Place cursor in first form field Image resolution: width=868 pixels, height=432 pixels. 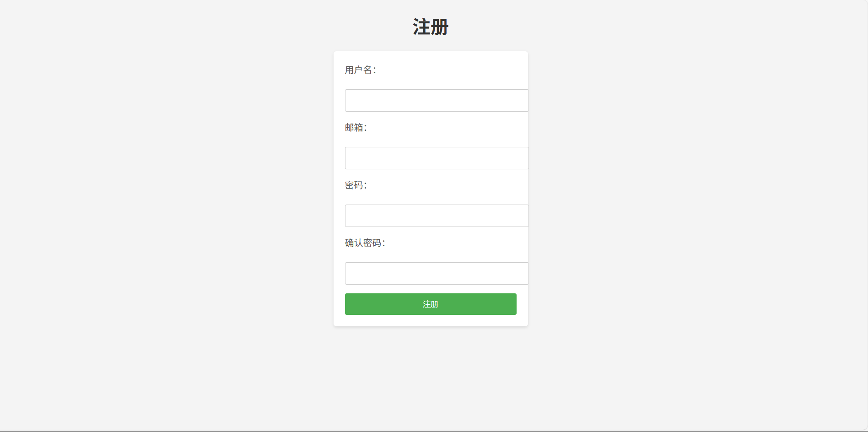tap(437, 100)
